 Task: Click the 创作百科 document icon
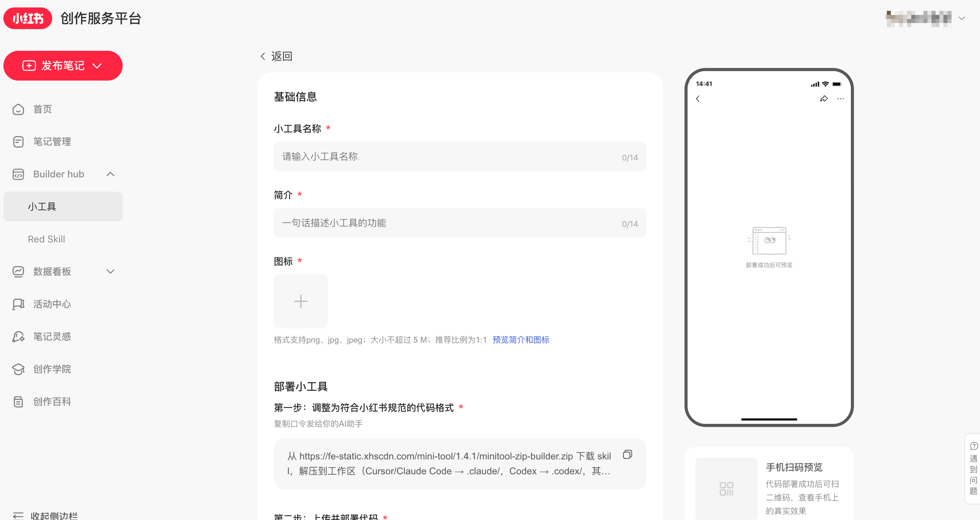[18, 402]
